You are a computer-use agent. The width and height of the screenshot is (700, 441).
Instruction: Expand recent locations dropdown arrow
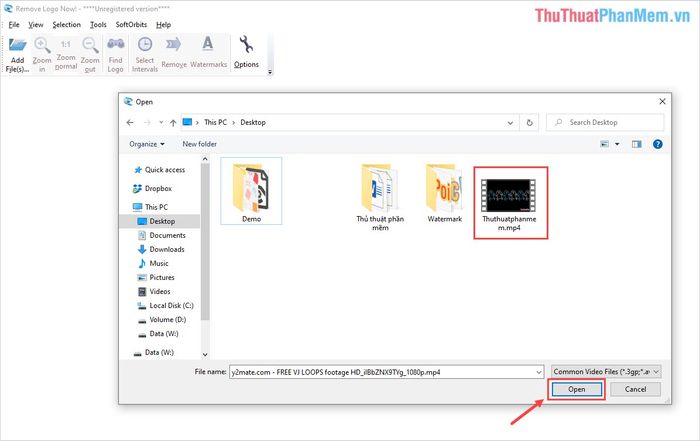pos(161,122)
